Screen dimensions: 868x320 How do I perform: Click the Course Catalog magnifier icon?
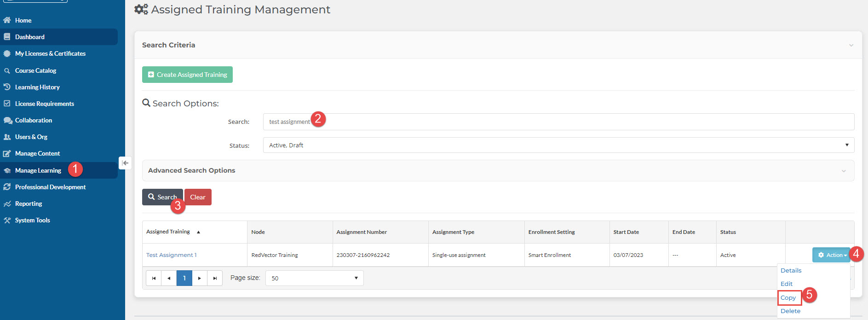[x=7, y=70]
